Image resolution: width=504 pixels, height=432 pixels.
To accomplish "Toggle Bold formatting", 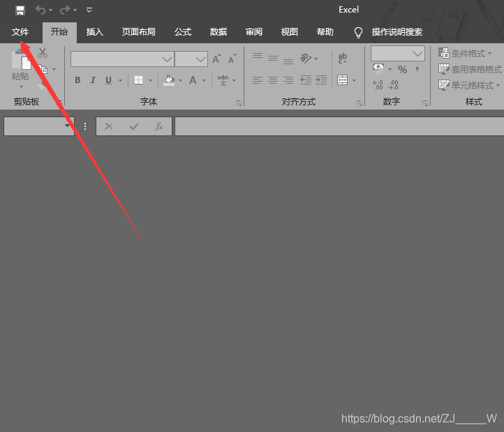I will point(77,80).
